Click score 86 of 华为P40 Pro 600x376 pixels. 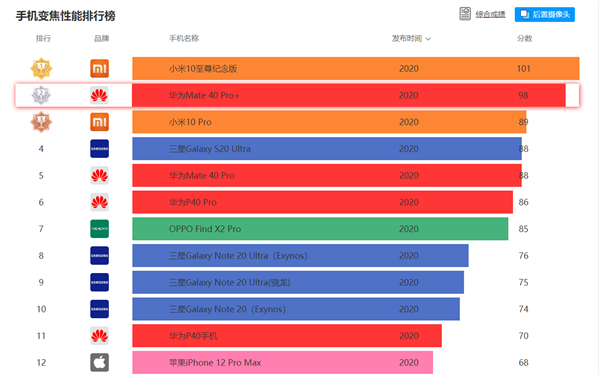click(x=523, y=202)
